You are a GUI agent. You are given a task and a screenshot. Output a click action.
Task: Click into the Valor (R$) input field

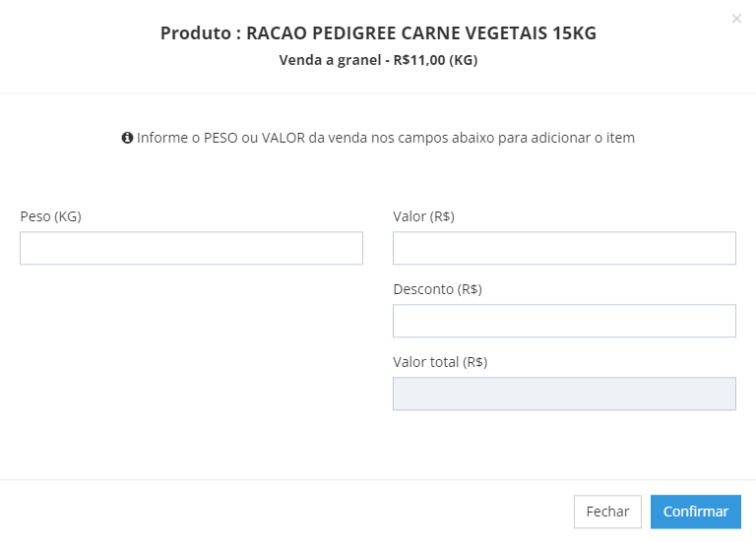pyautogui.click(x=564, y=248)
